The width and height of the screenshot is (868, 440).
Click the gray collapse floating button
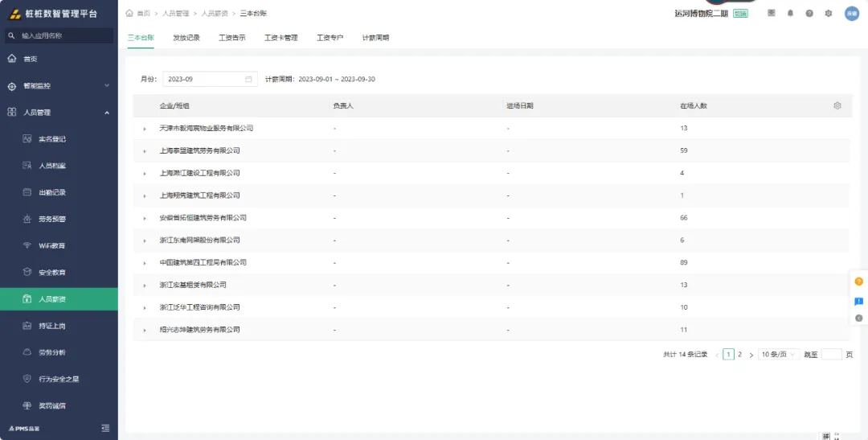(x=858, y=318)
